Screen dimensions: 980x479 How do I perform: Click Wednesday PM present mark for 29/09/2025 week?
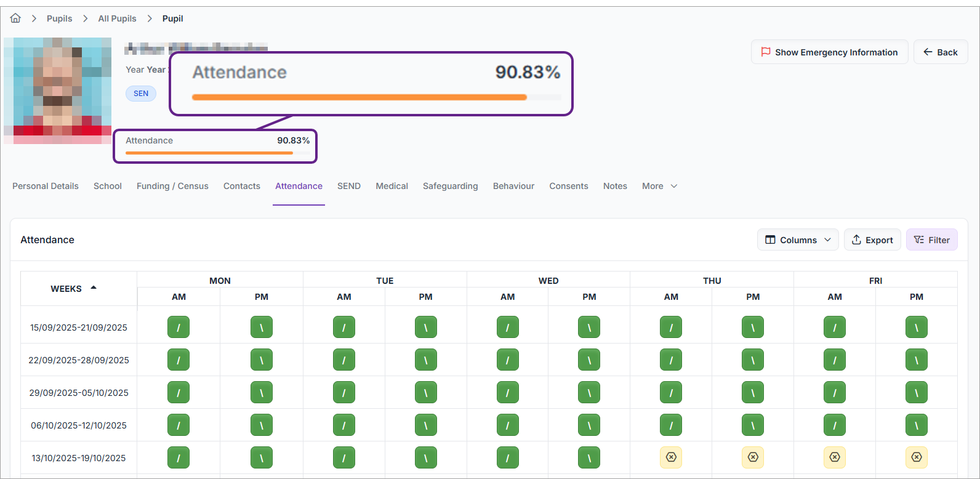pyautogui.click(x=589, y=393)
